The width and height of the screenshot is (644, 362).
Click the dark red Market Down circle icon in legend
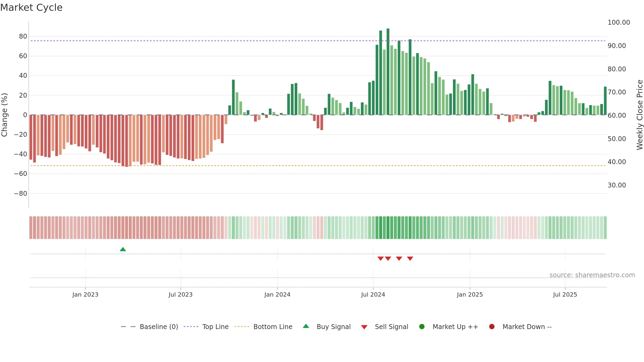pyautogui.click(x=492, y=327)
